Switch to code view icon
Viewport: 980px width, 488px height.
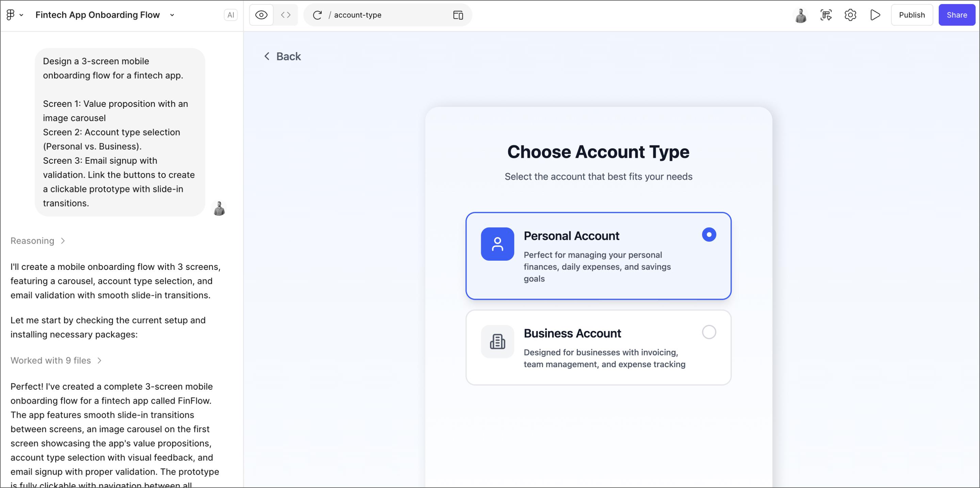pyautogui.click(x=286, y=15)
